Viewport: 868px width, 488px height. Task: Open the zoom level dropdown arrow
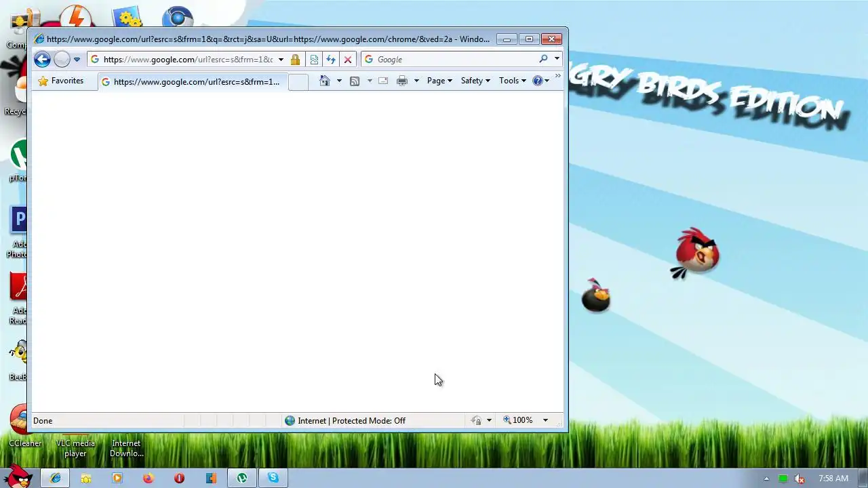[x=545, y=420]
